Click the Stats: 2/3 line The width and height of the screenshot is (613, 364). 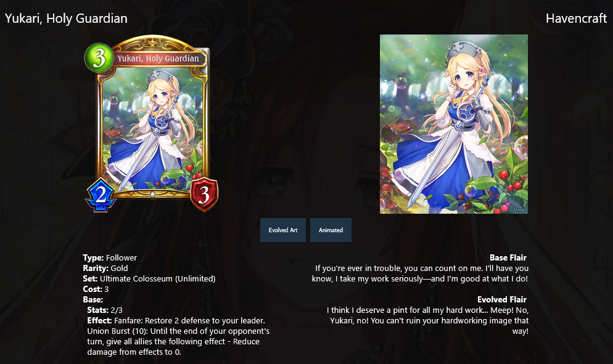pos(105,310)
